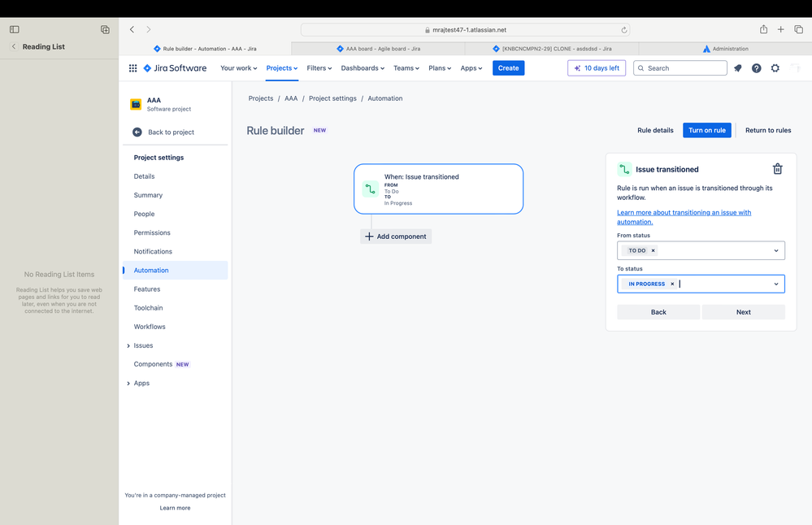Click the Safari address bar
Viewport: 812px width, 525px height.
[465, 30]
